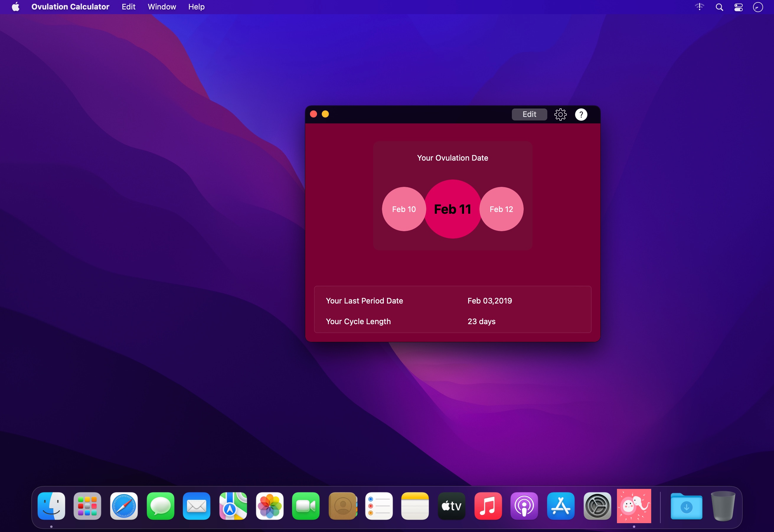Open Podcasts app in Dock

[524, 506]
